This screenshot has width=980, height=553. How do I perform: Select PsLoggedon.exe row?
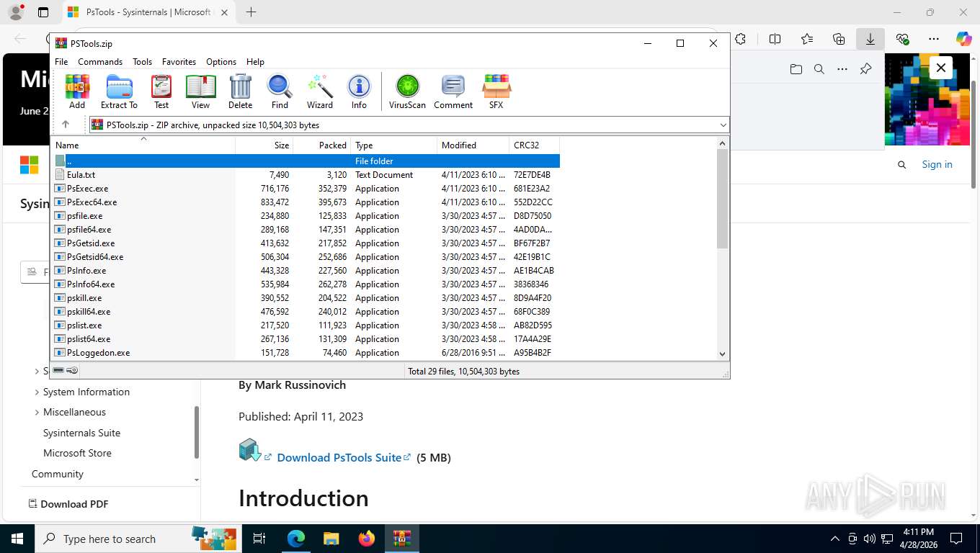(306, 353)
